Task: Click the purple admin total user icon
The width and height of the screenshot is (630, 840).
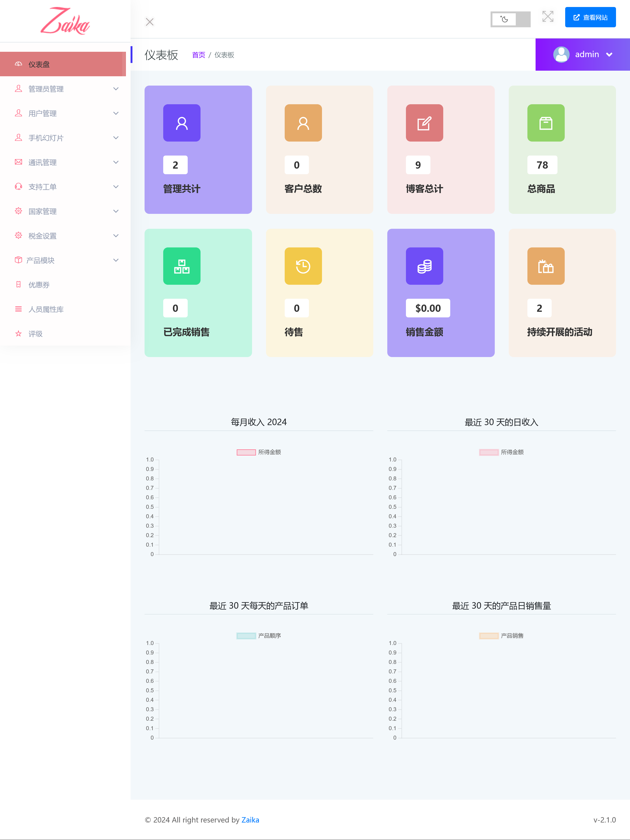Action: pos(182,123)
